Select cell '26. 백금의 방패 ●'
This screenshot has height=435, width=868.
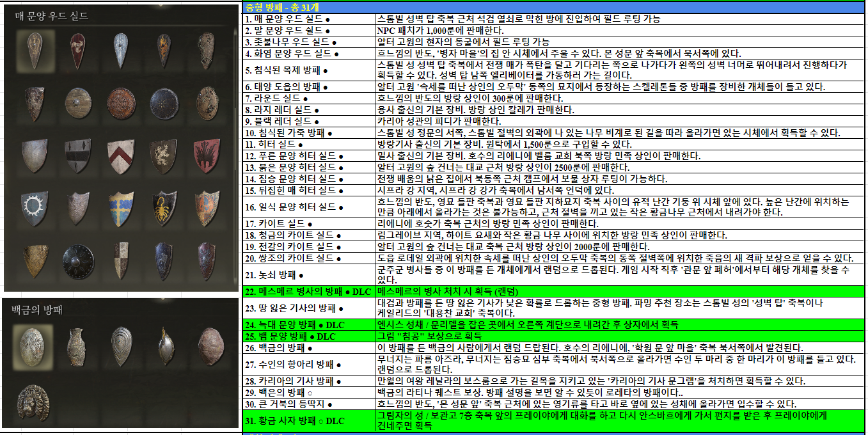click(x=309, y=348)
